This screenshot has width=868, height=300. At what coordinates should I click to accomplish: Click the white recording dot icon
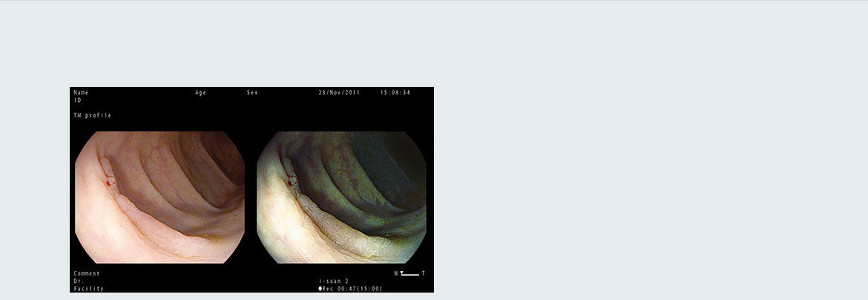click(x=320, y=288)
